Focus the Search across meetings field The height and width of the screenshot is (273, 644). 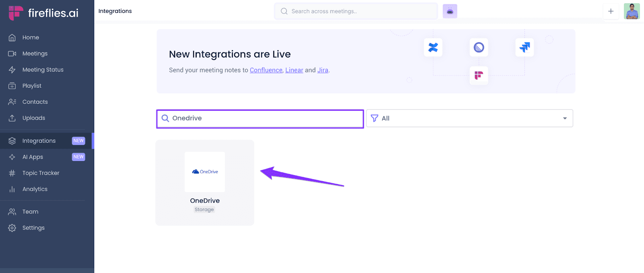click(356, 11)
